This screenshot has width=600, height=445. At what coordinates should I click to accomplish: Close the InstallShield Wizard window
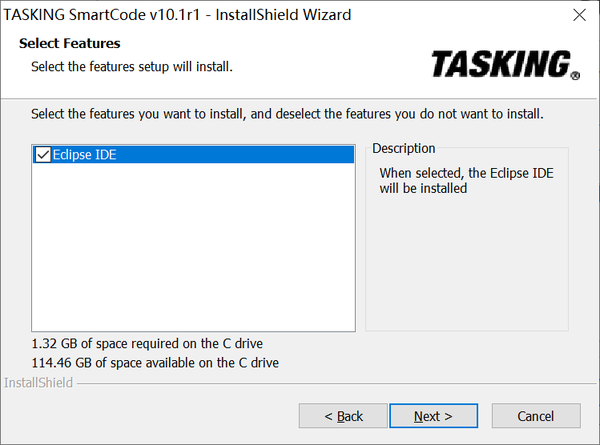(x=578, y=15)
